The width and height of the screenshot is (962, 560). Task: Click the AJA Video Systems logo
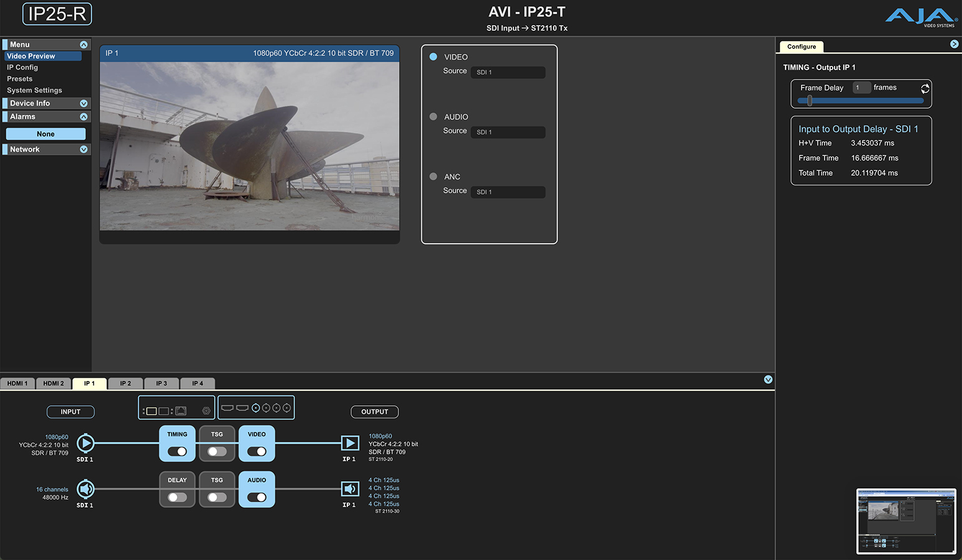921,17
